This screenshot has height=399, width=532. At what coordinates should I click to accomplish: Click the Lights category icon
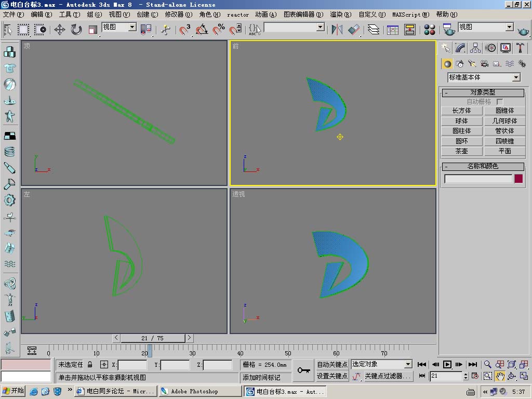472,64
